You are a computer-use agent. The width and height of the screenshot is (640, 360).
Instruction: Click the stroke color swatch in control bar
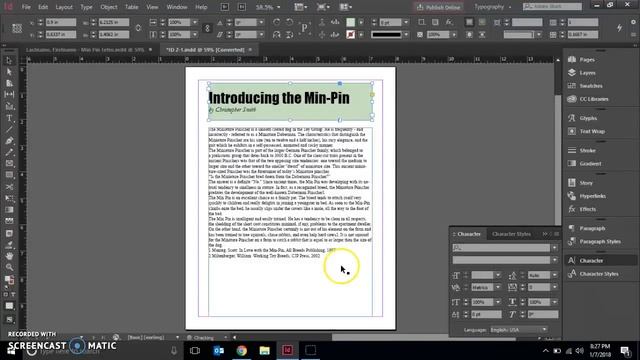(x=351, y=35)
